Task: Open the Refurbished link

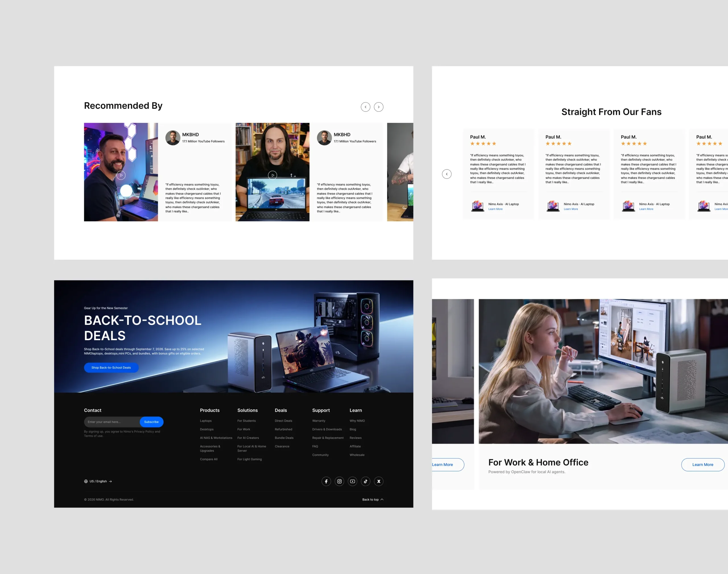Action: click(x=284, y=429)
